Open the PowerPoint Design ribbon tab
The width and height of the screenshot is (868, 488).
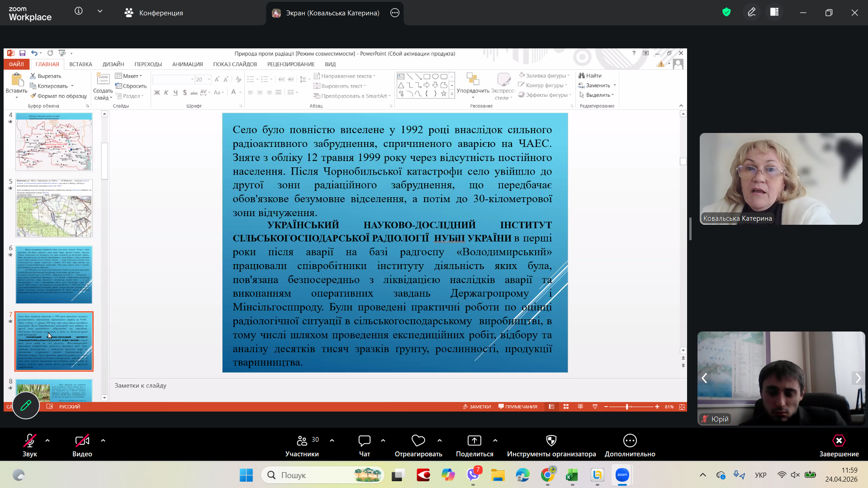point(113,64)
